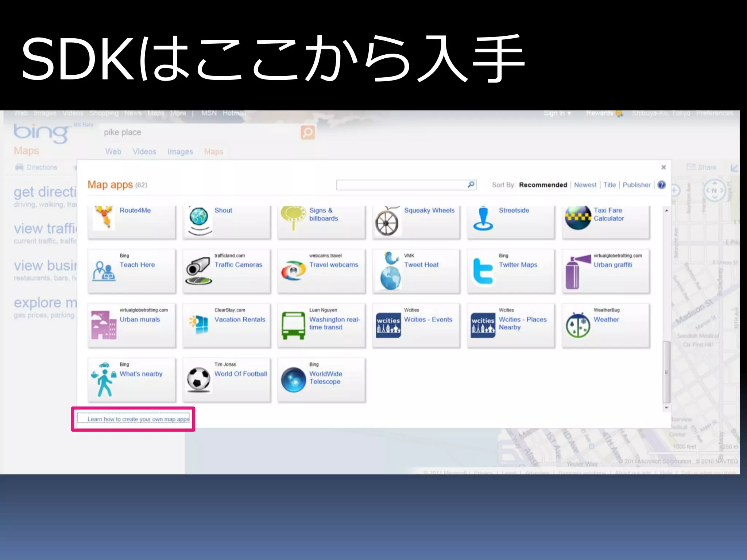Click the Hotmail link in top bar
The height and width of the screenshot is (560, 747).
click(x=234, y=113)
